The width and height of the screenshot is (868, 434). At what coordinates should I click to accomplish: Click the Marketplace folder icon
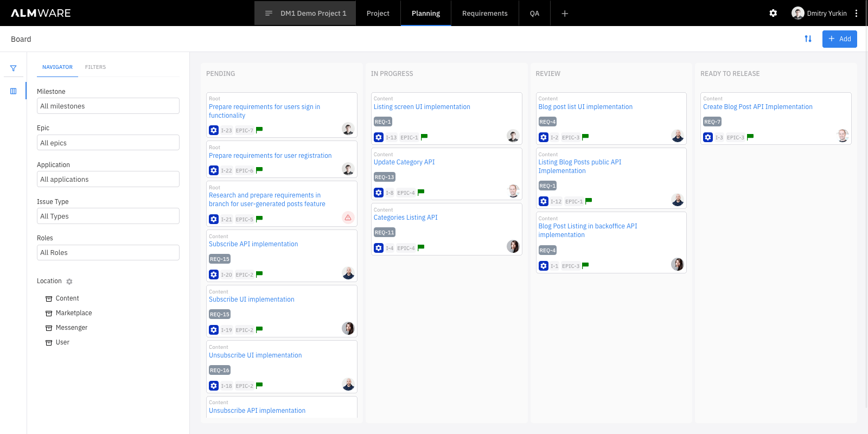pyautogui.click(x=49, y=314)
